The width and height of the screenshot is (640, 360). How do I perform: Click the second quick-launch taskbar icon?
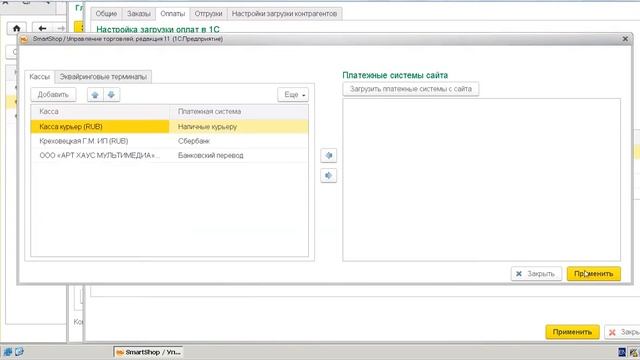point(19,352)
